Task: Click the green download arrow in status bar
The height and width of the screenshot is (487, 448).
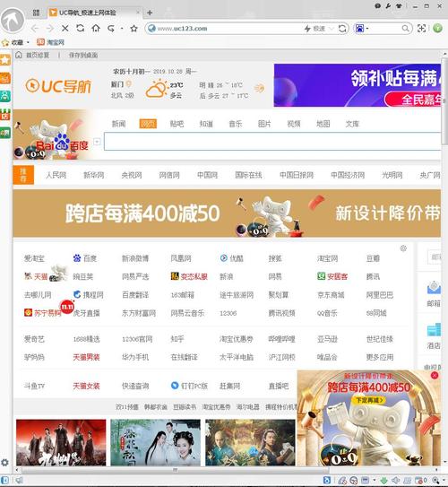Action: (384, 481)
